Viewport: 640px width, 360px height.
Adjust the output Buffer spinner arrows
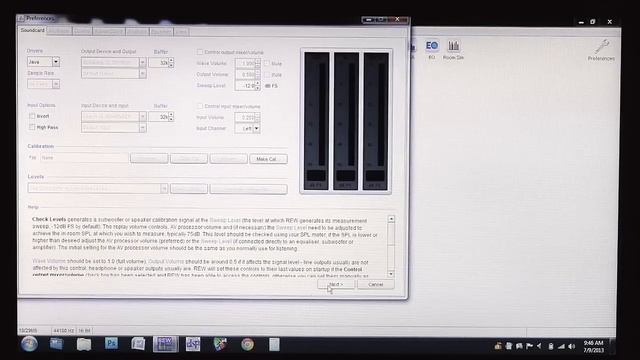coord(171,62)
